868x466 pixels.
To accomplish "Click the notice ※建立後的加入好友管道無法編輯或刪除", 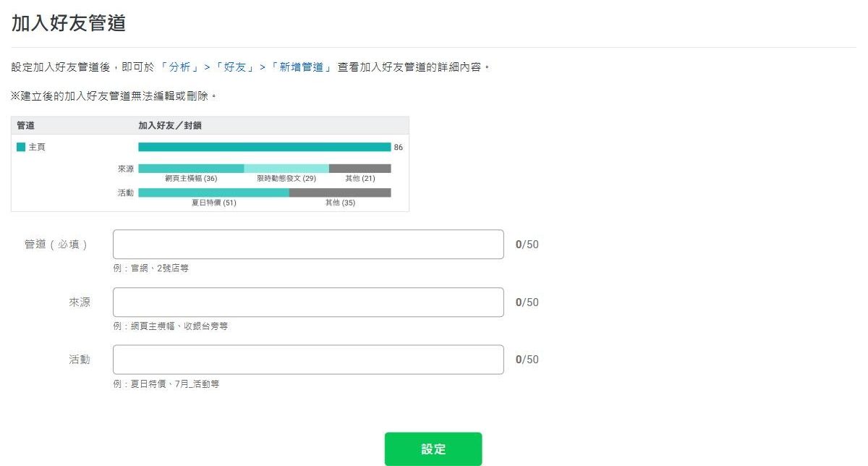I will 114,96.
